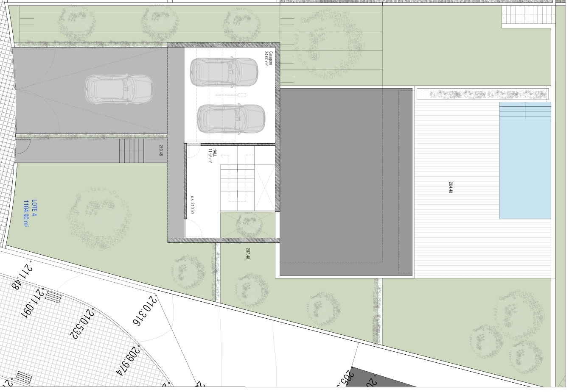Select the lower car inside the garage
This screenshot has width=569, height=392.
(x=231, y=119)
